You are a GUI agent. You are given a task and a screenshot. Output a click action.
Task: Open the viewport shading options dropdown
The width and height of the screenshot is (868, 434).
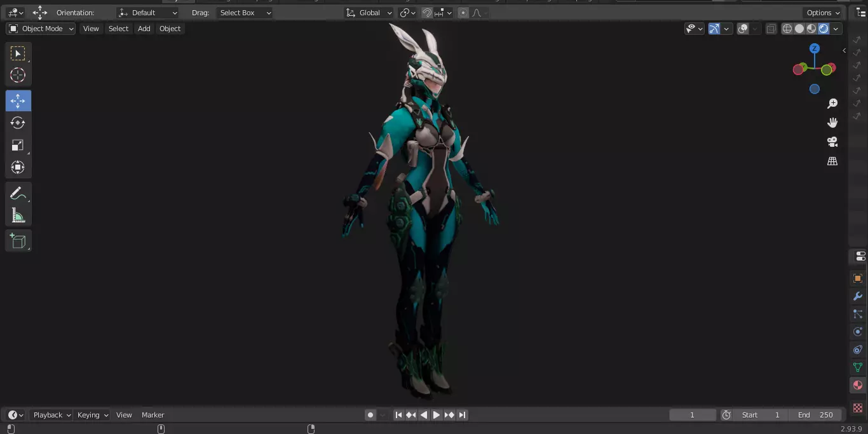pyautogui.click(x=836, y=29)
